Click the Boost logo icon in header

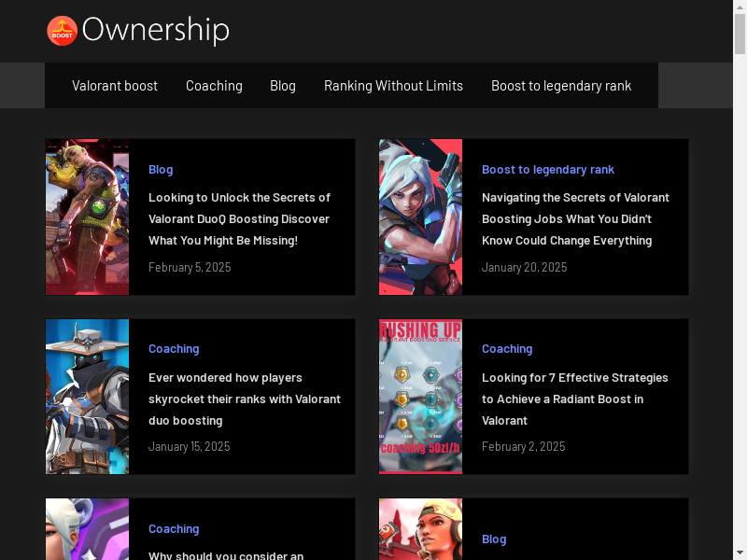click(63, 31)
